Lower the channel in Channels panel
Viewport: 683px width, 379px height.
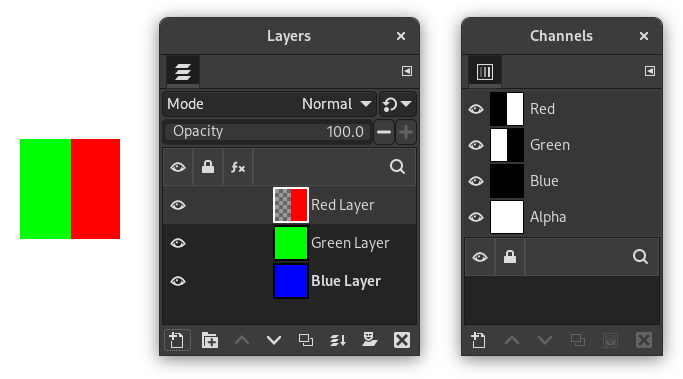(x=544, y=340)
